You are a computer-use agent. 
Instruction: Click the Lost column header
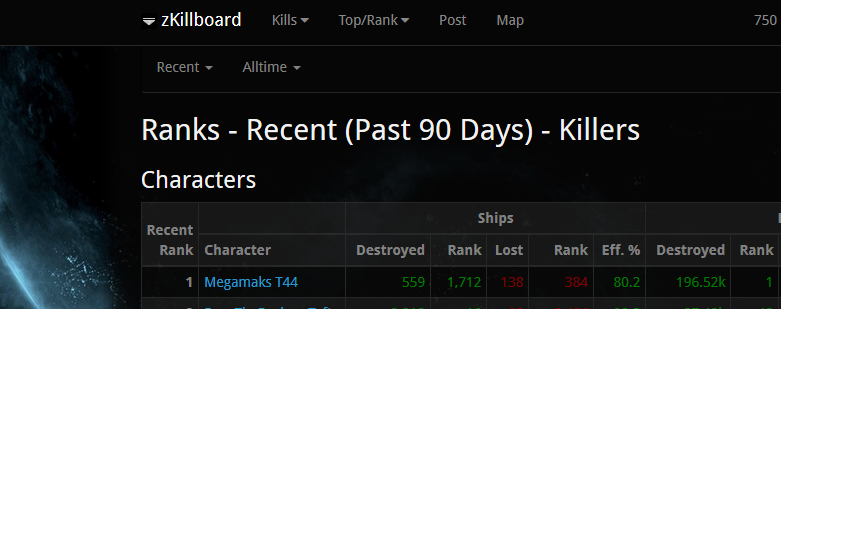509,250
